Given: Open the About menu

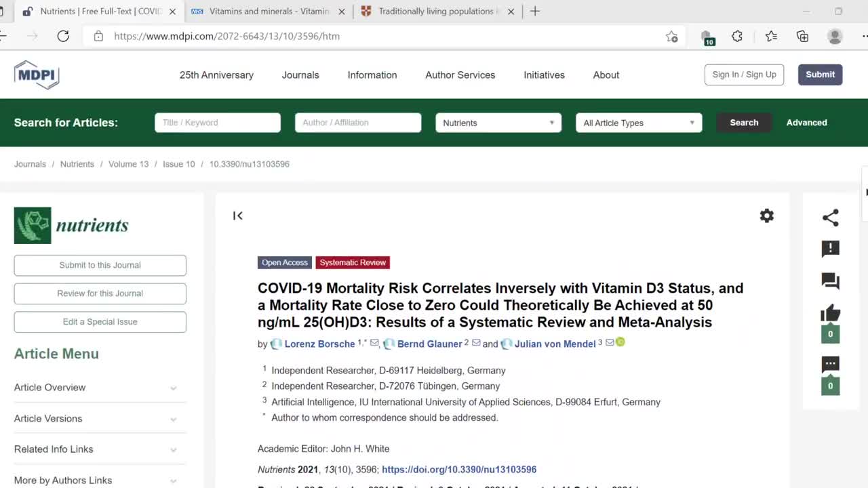Looking at the screenshot, I should [606, 75].
